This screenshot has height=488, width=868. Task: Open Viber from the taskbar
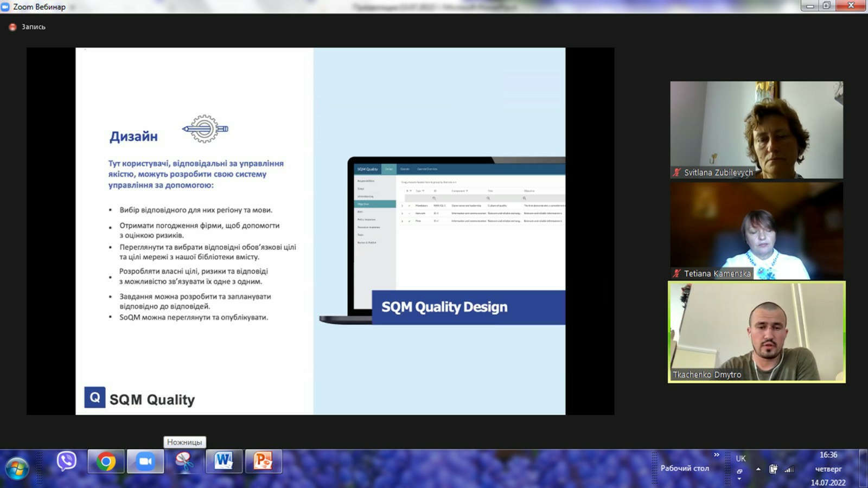click(67, 461)
